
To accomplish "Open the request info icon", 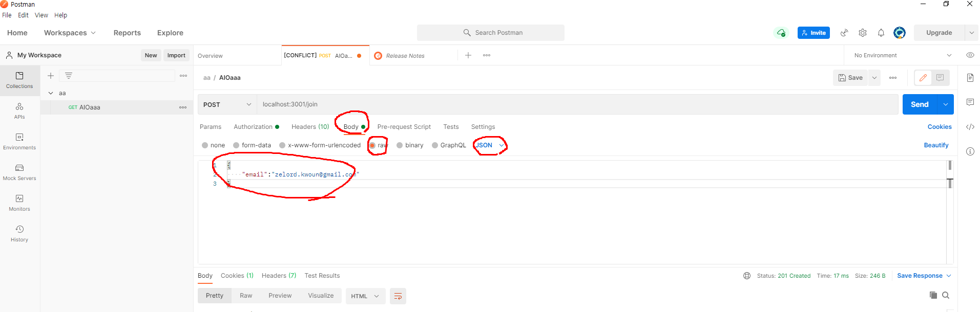I will click(970, 151).
